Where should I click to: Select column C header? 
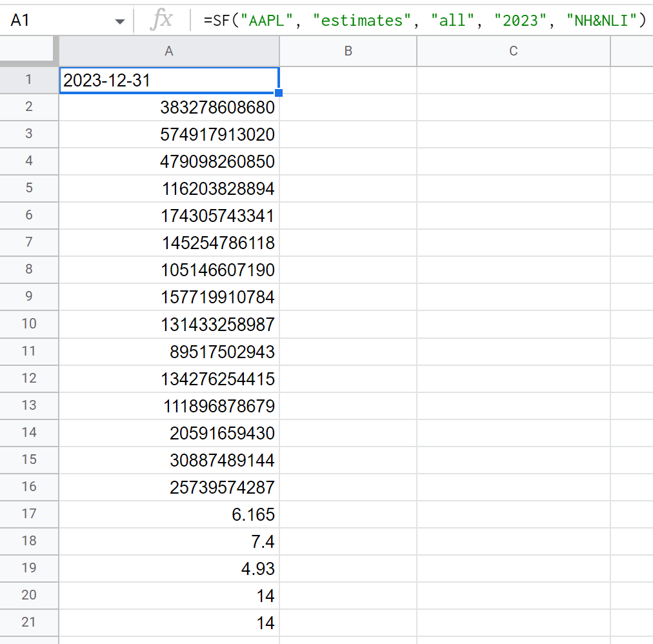(514, 51)
